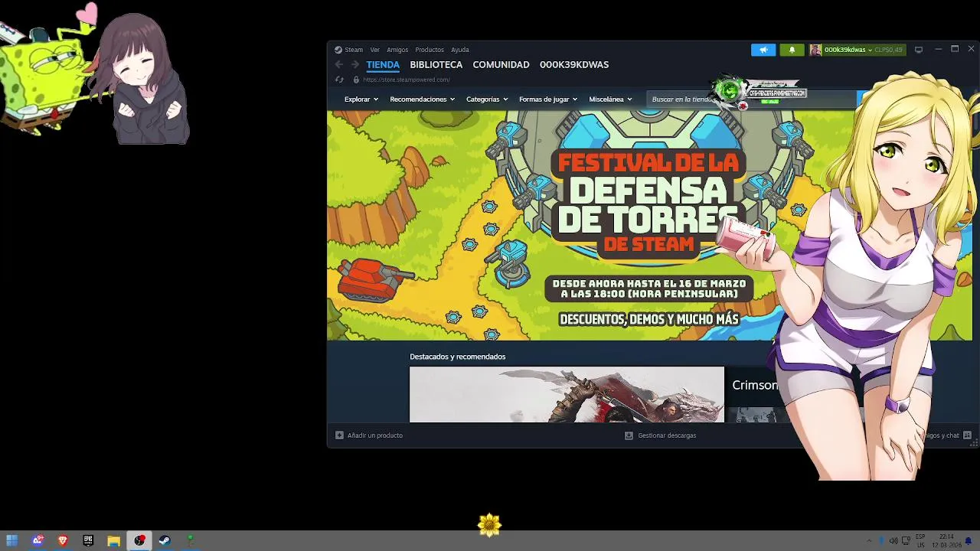
Task: Open friends list grid icon bottom right
Action: tap(967, 435)
